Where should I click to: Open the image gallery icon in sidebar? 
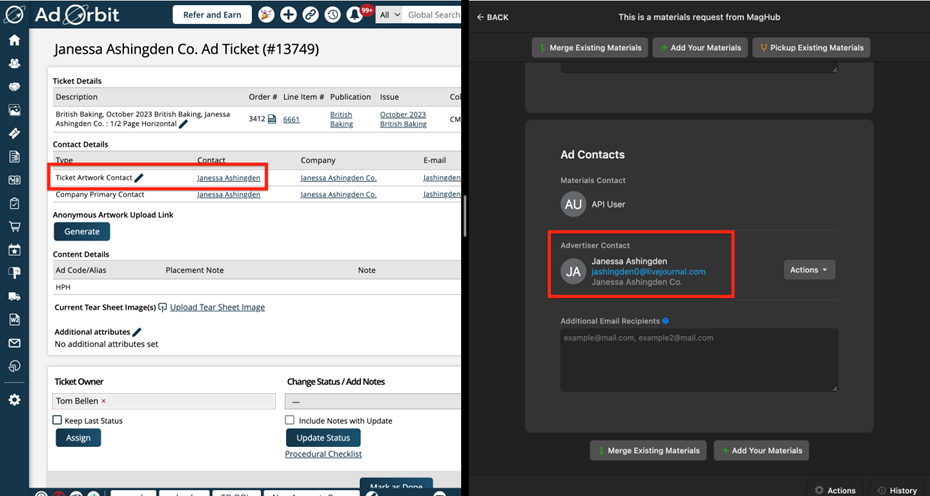pos(14,110)
